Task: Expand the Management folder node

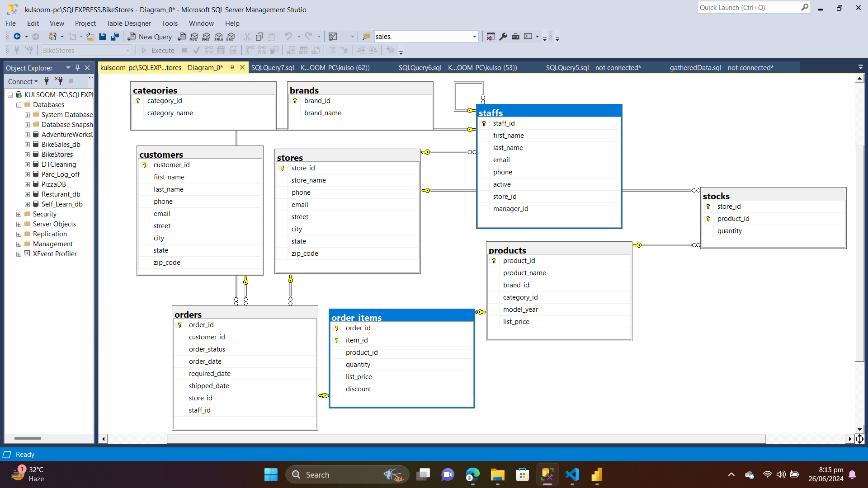Action: point(19,244)
